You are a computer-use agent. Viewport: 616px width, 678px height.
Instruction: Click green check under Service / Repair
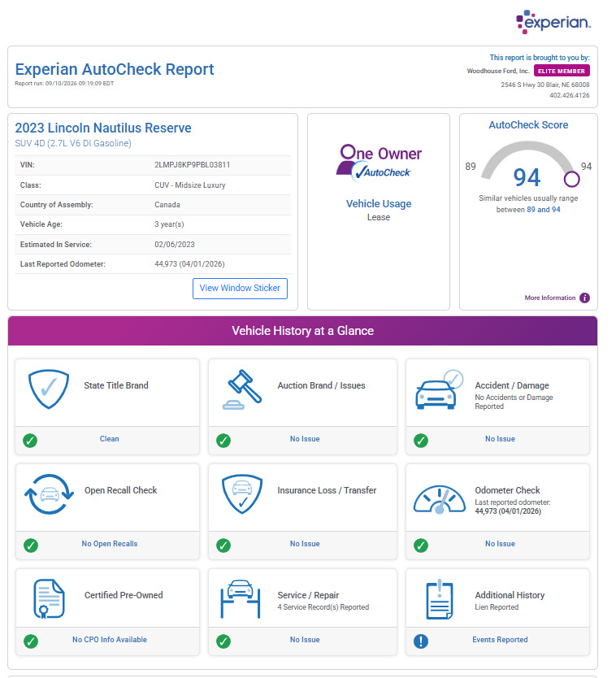click(223, 641)
